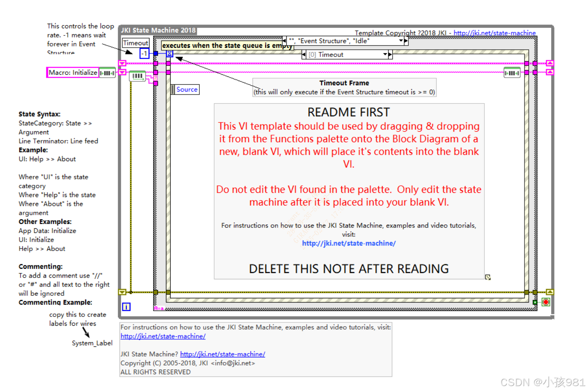Select the Parse State Queue subVI icon
Screen dimensions: 587x392
click(137, 76)
